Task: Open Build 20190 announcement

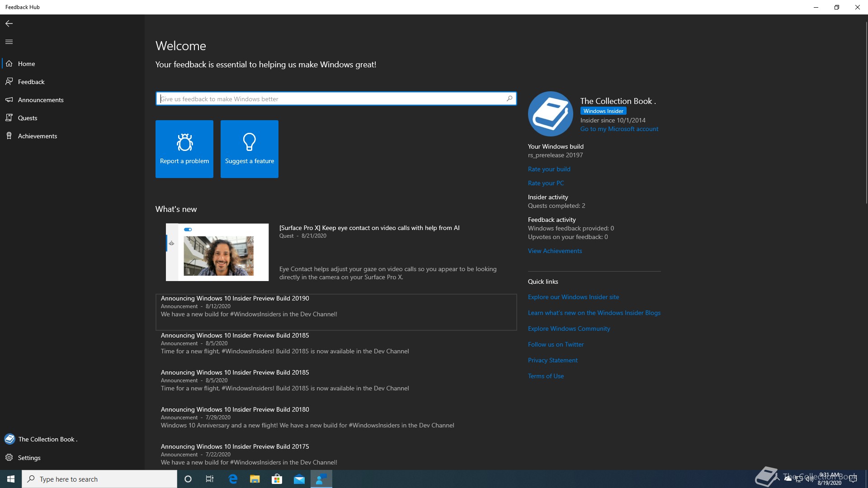Action: (336, 312)
